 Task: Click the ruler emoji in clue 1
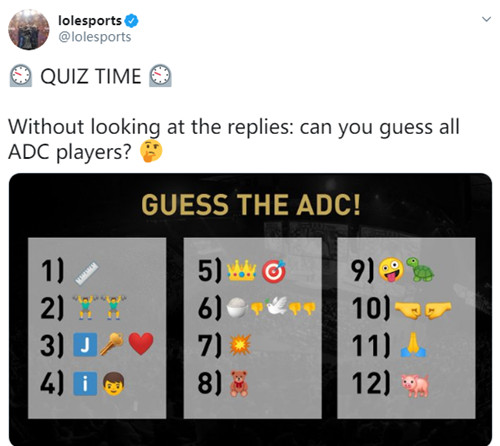pos(87,273)
